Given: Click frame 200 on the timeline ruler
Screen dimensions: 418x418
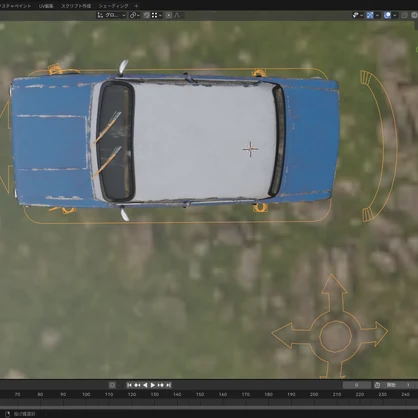Looking at the screenshot, I should click(x=314, y=394).
